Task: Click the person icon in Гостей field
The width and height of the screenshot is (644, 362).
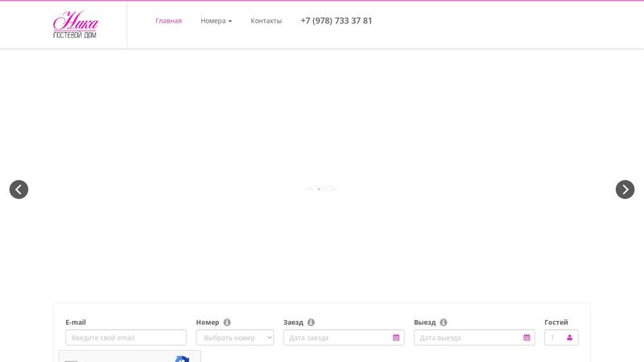Action: tap(569, 338)
